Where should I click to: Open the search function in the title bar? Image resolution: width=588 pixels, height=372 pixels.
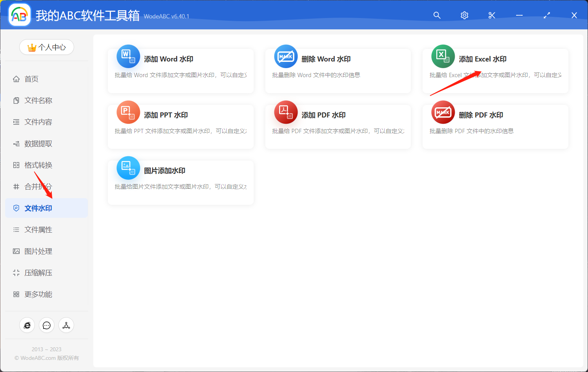coord(437,15)
